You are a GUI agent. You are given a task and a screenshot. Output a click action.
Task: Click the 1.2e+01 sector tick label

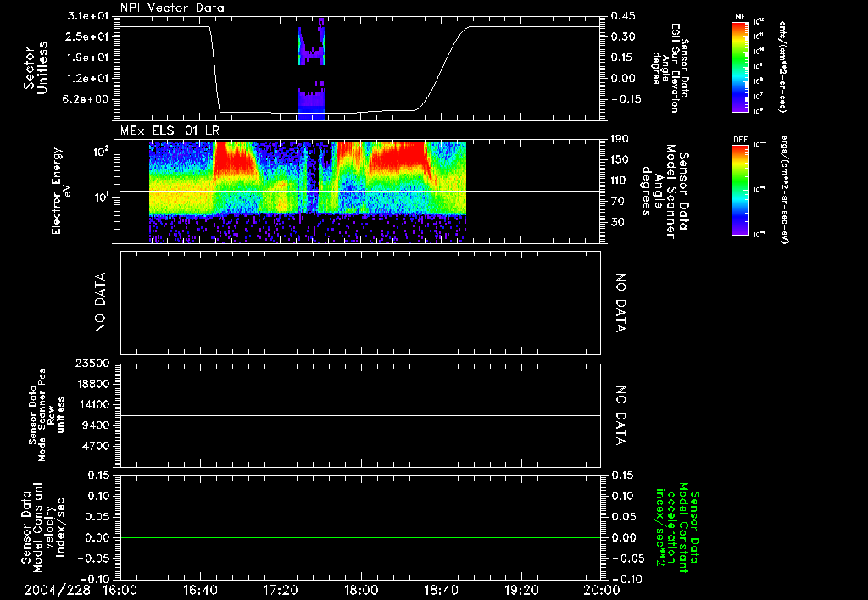[x=88, y=79]
